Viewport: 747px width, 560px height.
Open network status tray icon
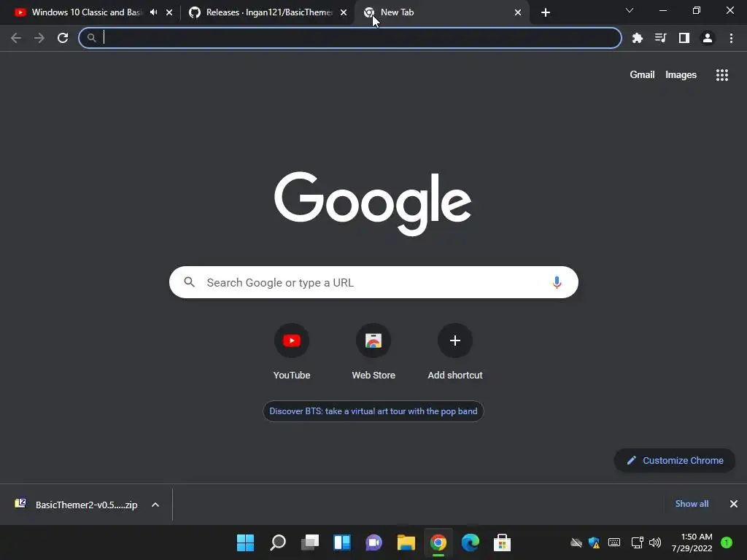637,542
